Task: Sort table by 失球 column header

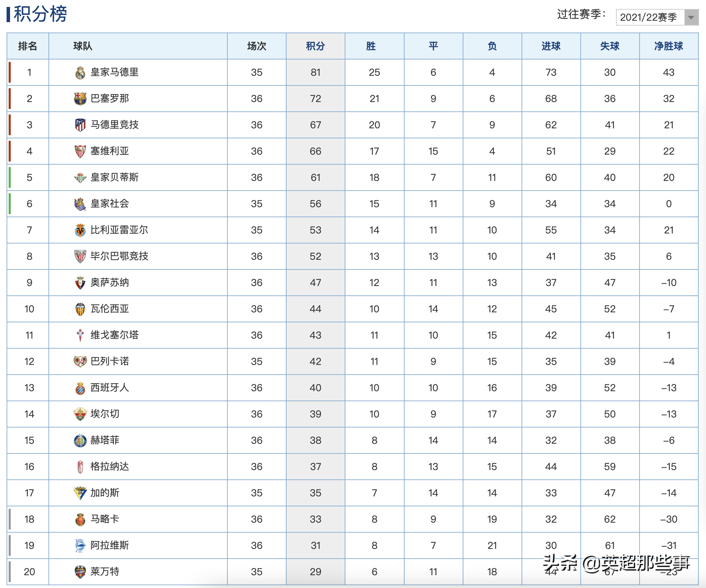Action: 610,46
